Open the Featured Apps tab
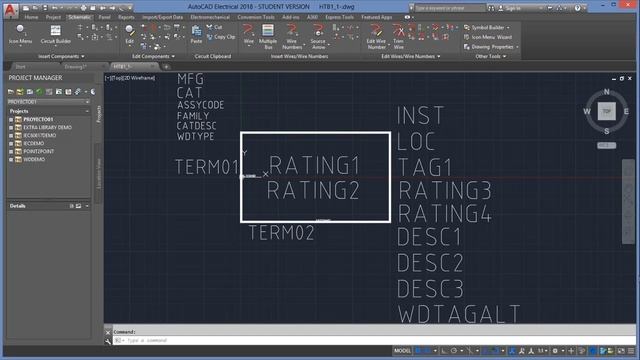The width and height of the screenshot is (640, 360). (x=376, y=17)
